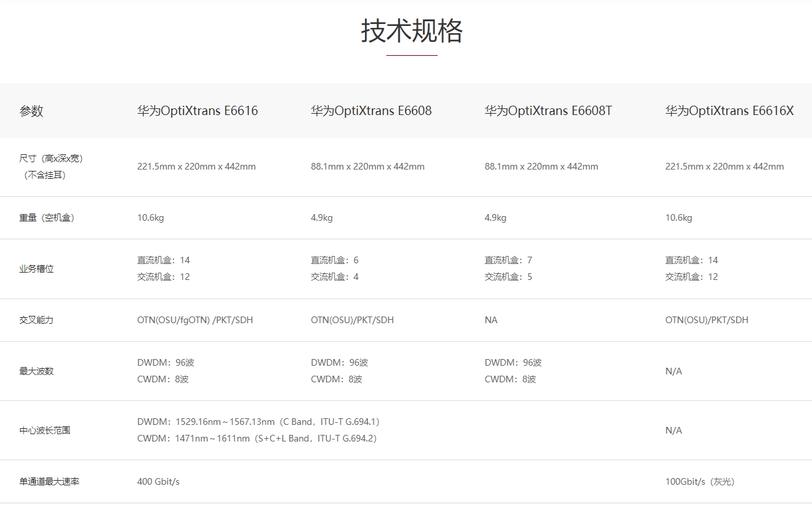Click the '（不含挂耳）' note under 尺寸

45,176
